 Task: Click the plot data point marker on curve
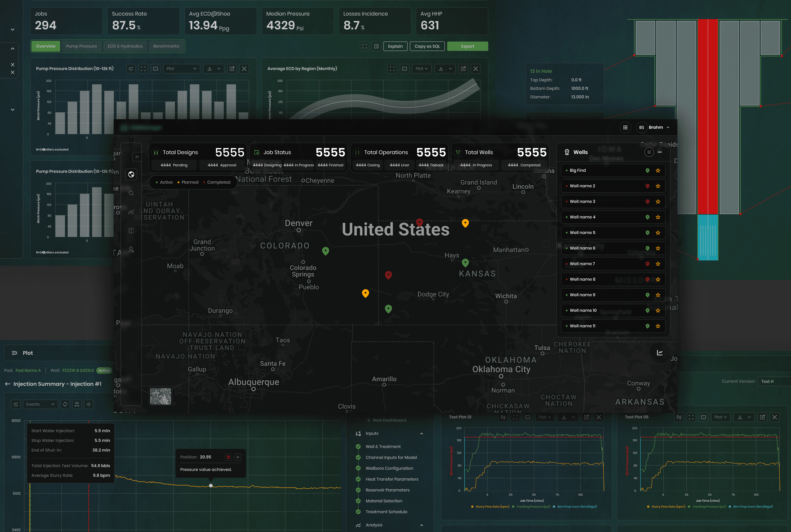pyautogui.click(x=211, y=485)
